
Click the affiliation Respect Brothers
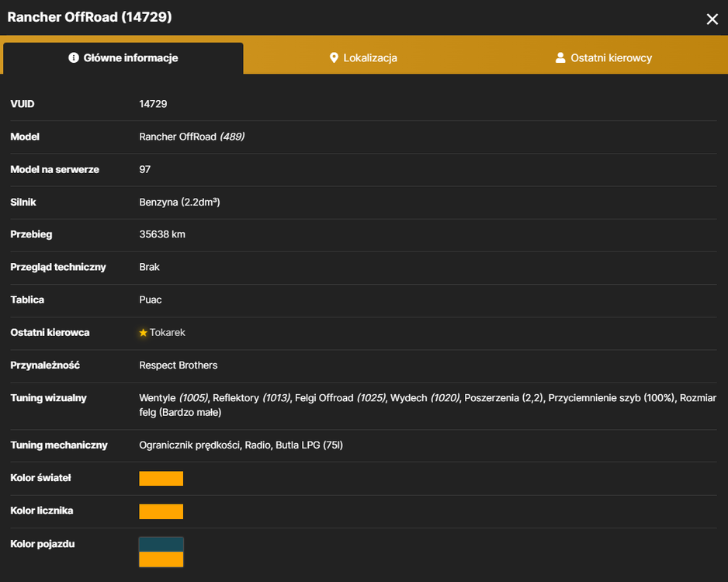179,365
